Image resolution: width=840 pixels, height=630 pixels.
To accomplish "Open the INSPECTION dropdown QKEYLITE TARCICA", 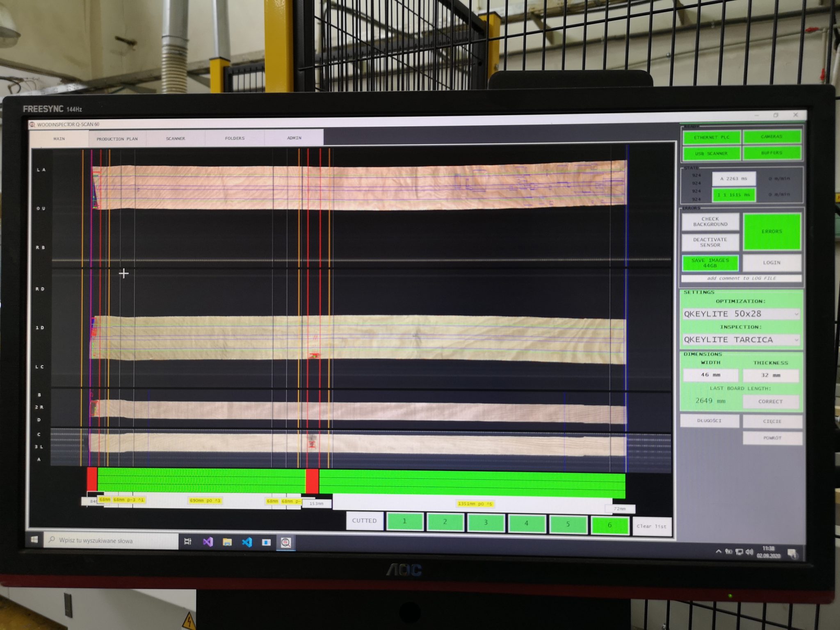I will click(741, 340).
